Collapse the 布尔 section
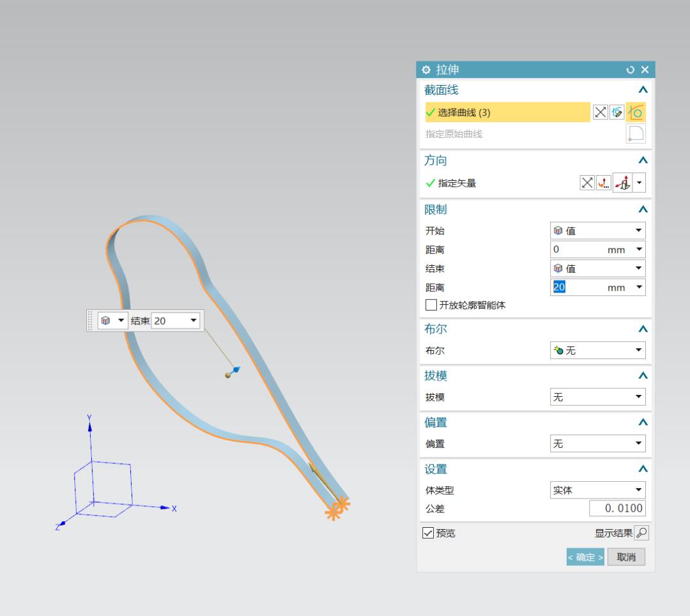 click(x=643, y=329)
